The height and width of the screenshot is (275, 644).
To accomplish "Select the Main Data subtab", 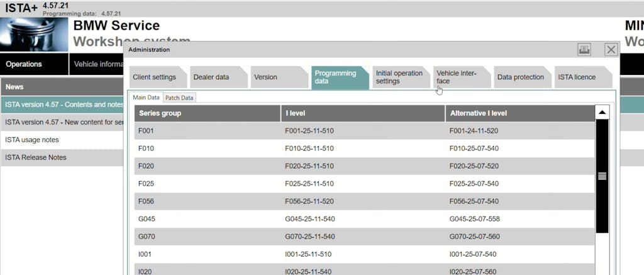I will coord(147,98).
